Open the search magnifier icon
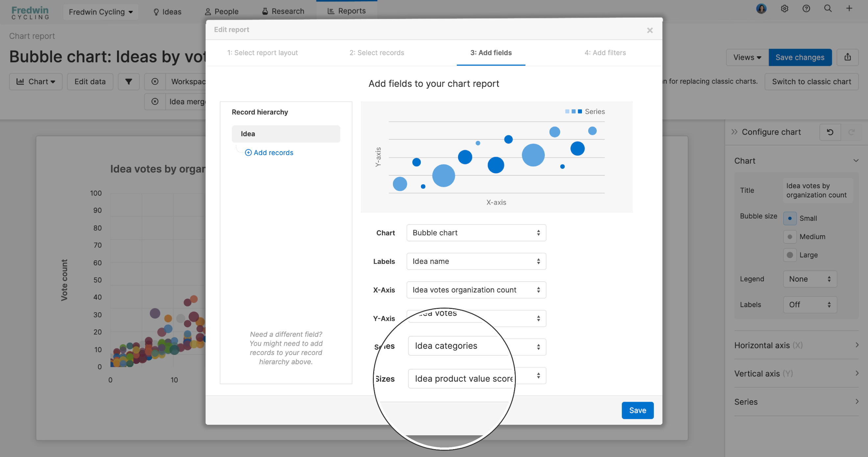The width and height of the screenshot is (868, 457). [x=828, y=9]
